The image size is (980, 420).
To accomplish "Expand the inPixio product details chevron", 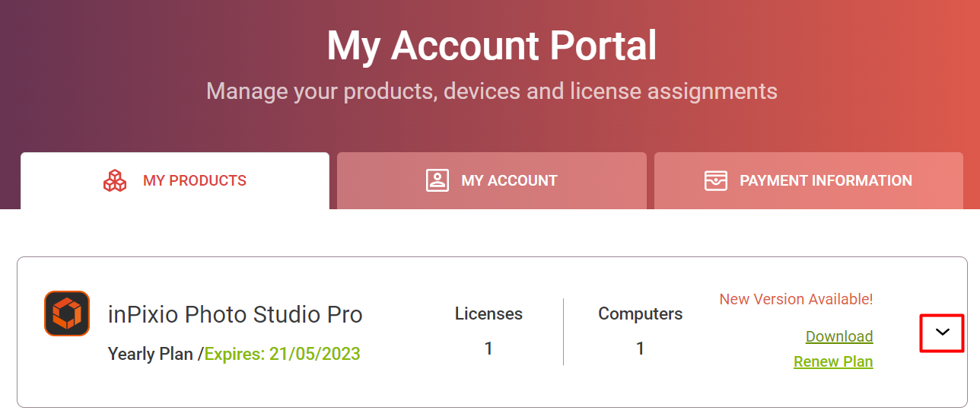I will pos(942,332).
